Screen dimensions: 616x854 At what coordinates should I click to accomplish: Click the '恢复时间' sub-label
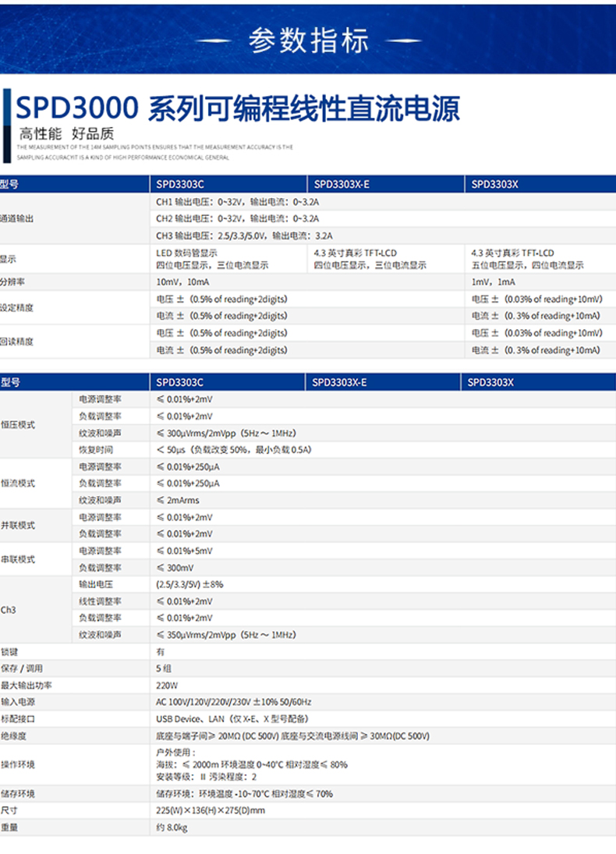coord(96,450)
